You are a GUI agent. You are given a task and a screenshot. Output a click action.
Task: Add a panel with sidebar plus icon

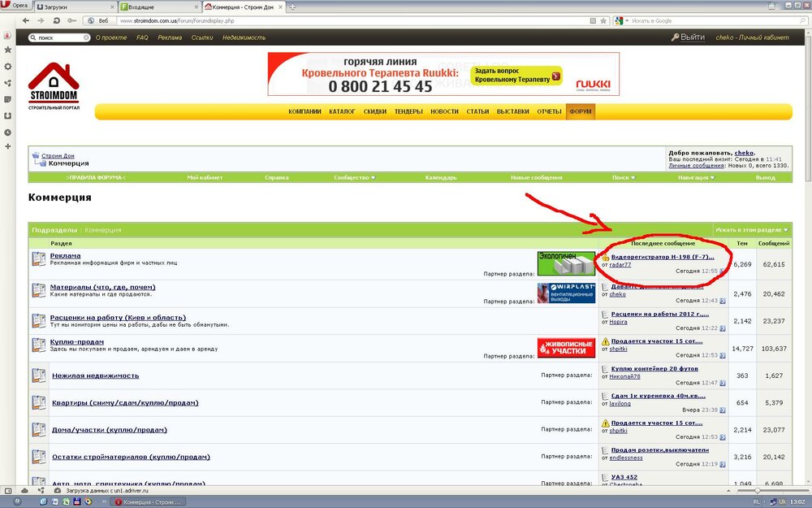click(x=8, y=146)
